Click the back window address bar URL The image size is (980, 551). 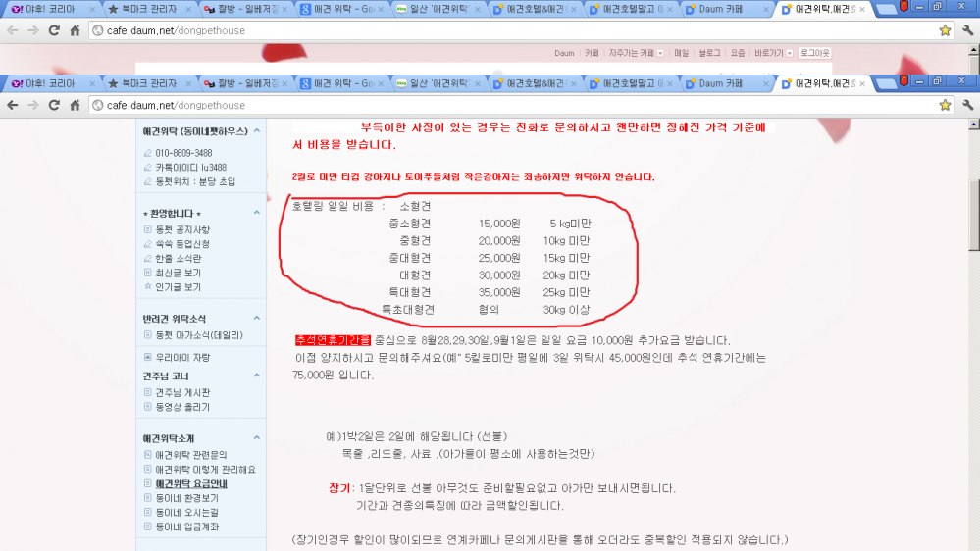point(176,30)
